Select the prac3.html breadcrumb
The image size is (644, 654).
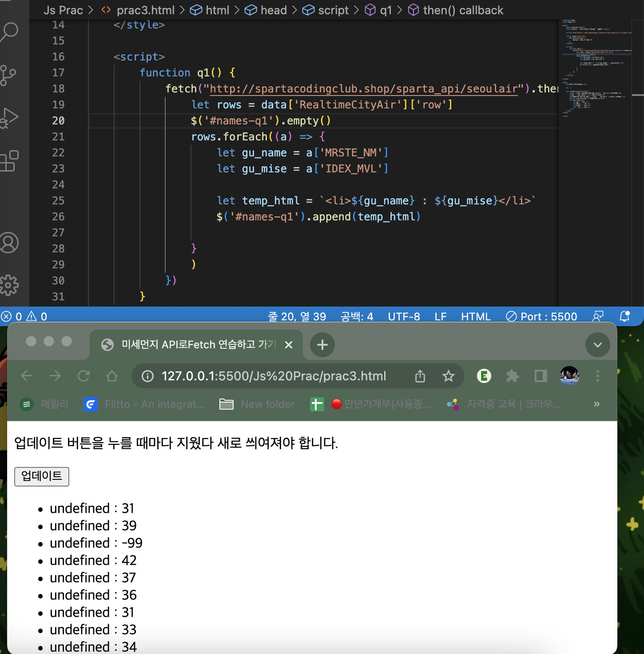[139, 10]
